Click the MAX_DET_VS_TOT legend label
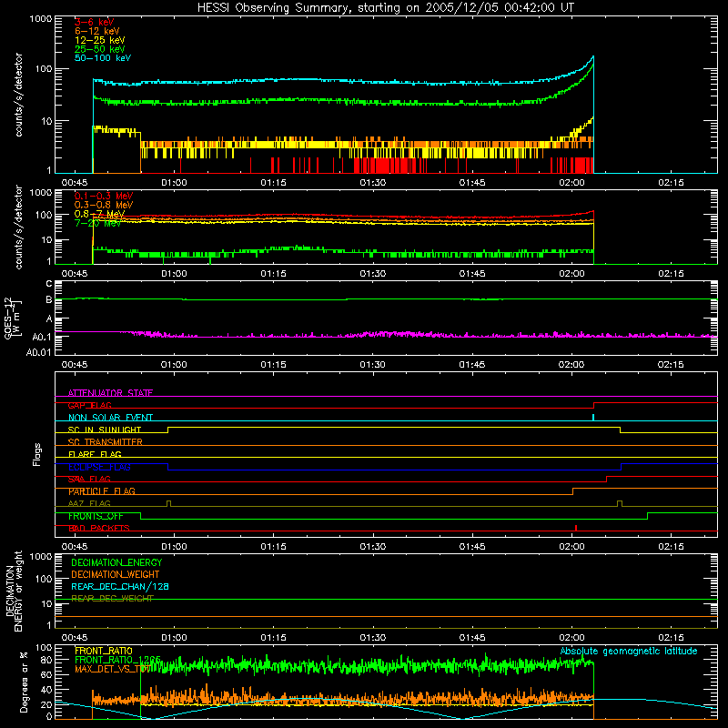This screenshot has height=728, width=728. point(112,669)
